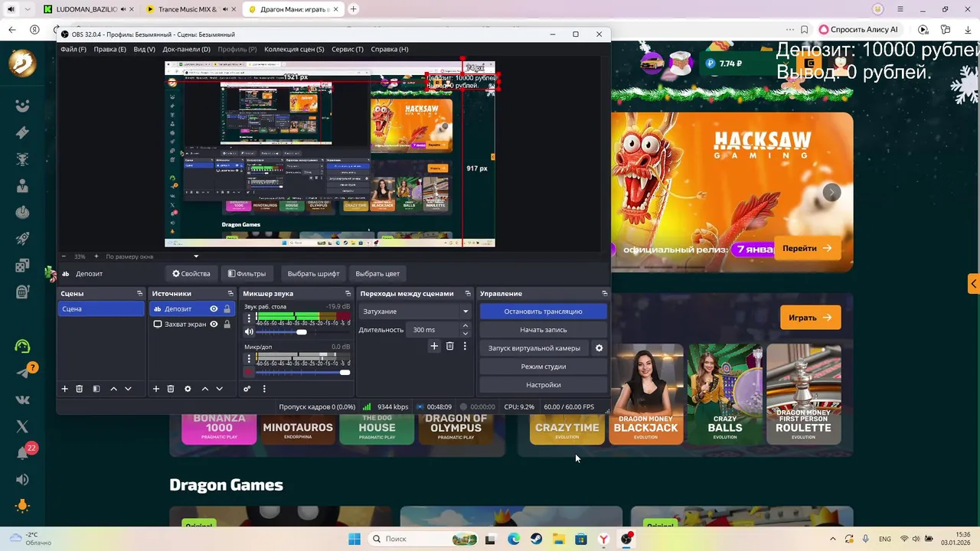The height and width of the screenshot is (551, 980).
Task: Decrease the transition duration stepper down
Action: [x=465, y=334]
